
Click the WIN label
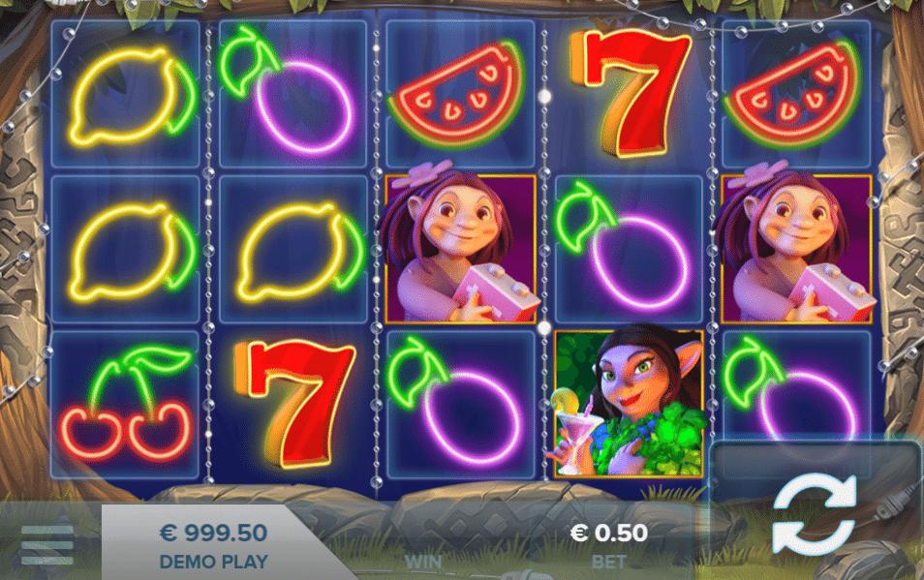coord(423,562)
